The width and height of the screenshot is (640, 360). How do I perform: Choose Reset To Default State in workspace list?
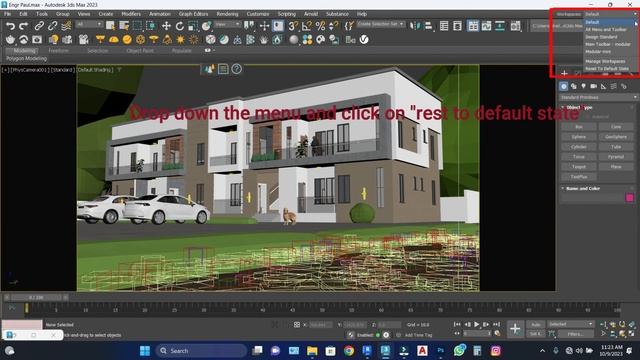click(607, 69)
